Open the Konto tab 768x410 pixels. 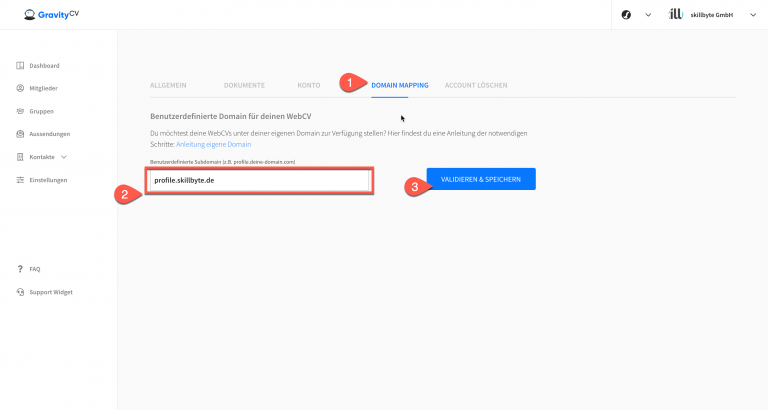pos(309,85)
